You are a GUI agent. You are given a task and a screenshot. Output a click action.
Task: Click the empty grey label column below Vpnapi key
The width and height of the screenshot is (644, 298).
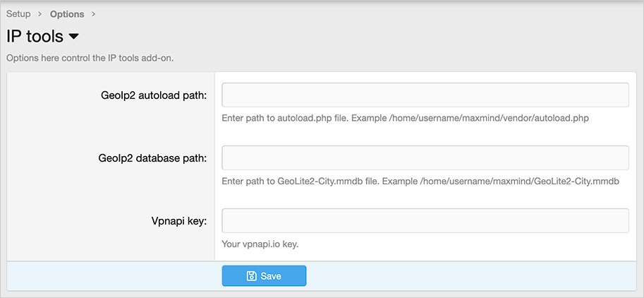click(110, 247)
